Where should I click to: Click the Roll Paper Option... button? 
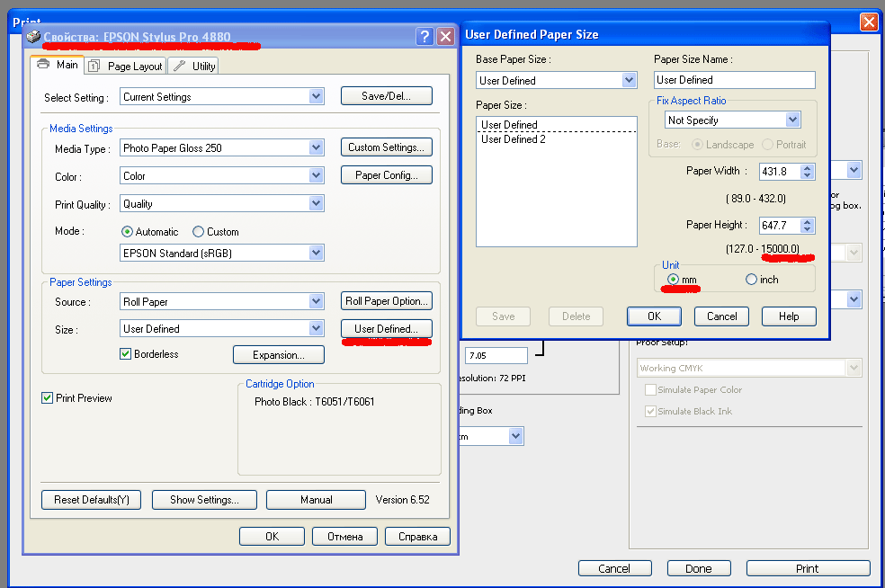coord(387,301)
